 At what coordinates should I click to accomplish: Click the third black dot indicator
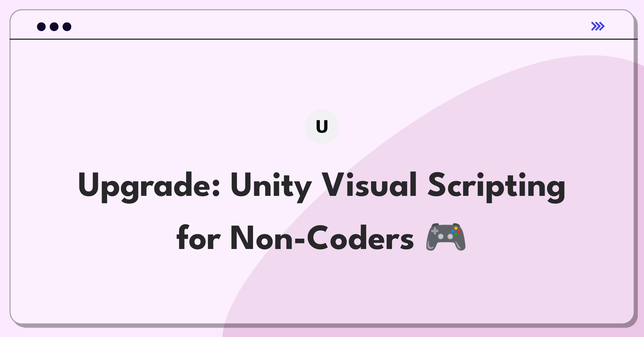[x=65, y=27]
